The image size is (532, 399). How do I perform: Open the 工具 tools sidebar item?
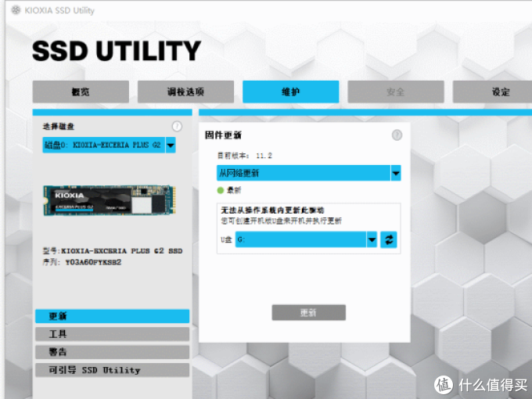pos(113,334)
